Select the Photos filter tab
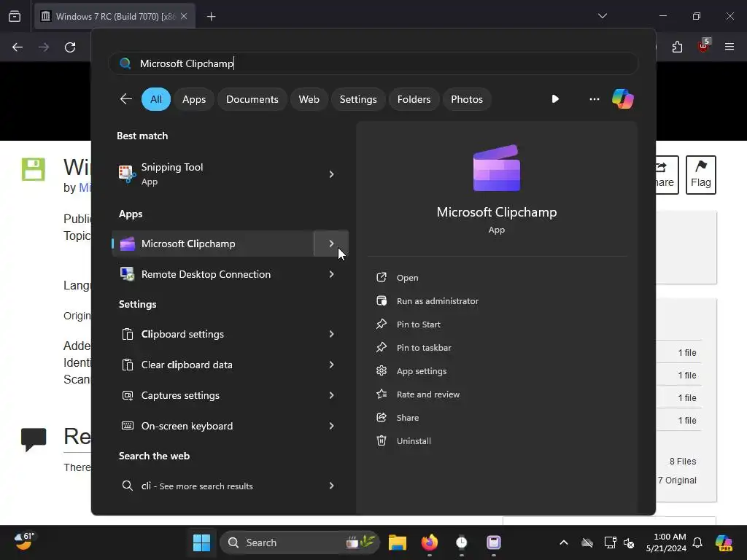 [x=467, y=99]
